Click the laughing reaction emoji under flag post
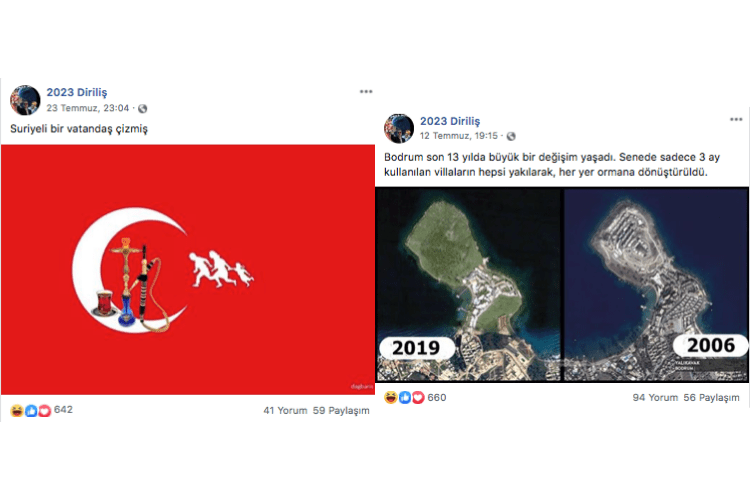Screen dimensions: 750x500 [x=17, y=411]
